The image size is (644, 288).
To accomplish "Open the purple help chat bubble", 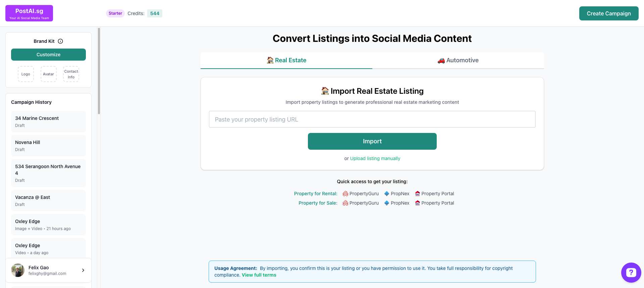I will click(x=631, y=273).
